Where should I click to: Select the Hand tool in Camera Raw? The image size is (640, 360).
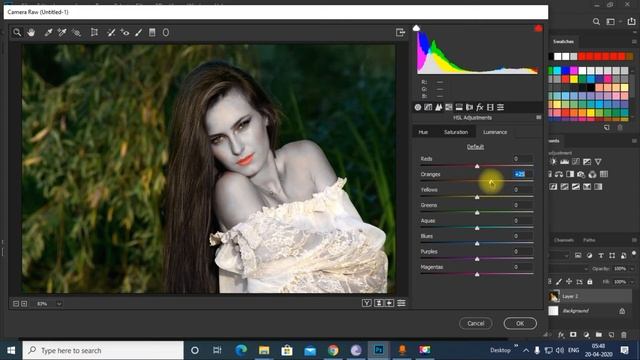pyautogui.click(x=31, y=32)
